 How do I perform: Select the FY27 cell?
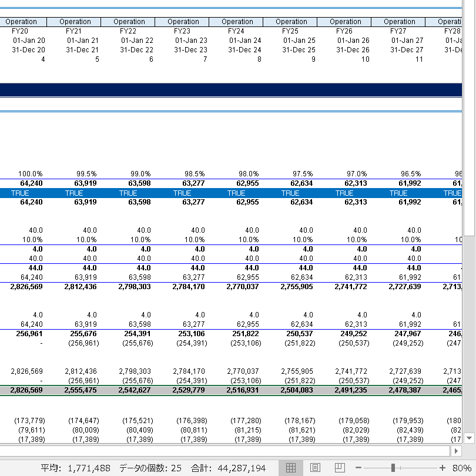coord(398,31)
